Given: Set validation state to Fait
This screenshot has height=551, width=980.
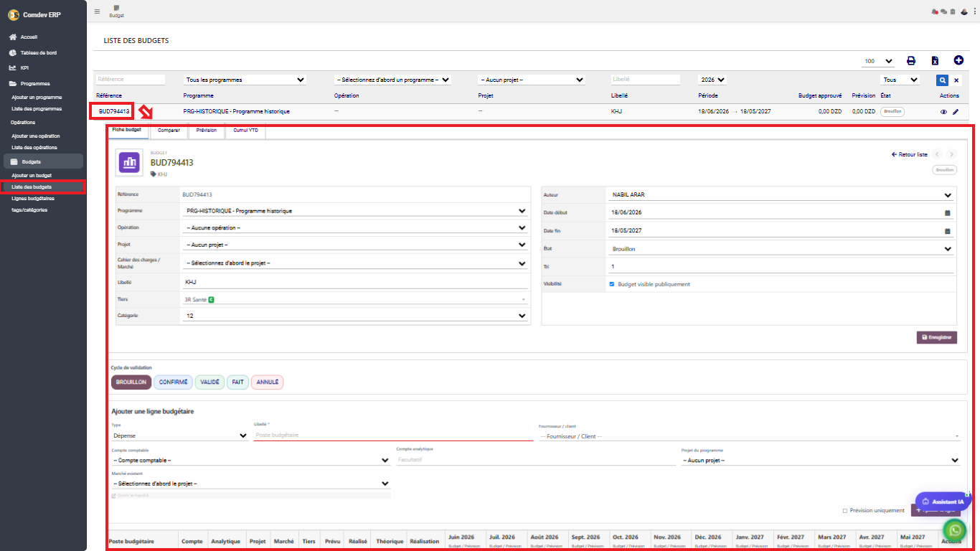Looking at the screenshot, I should [x=237, y=382].
